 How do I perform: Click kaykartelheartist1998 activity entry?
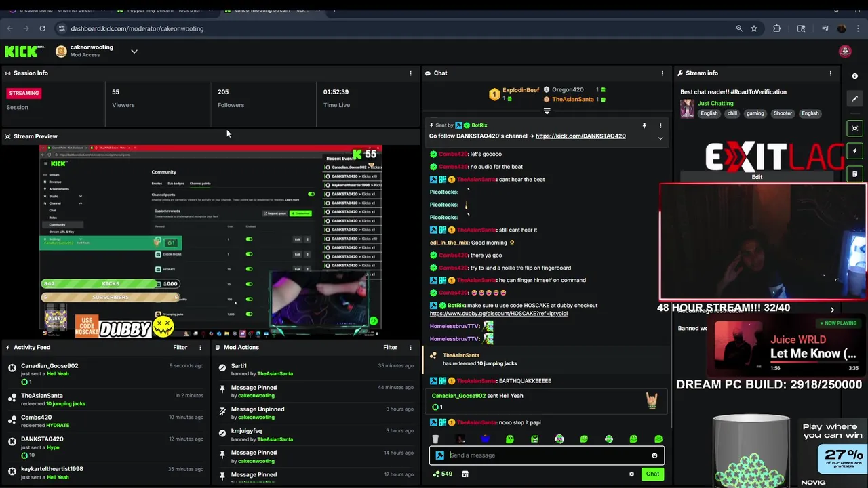[x=105, y=472]
